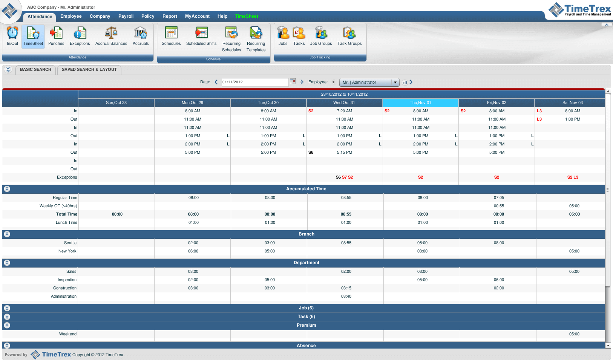
Task: Expand the Task (6) section
Action: [7, 317]
